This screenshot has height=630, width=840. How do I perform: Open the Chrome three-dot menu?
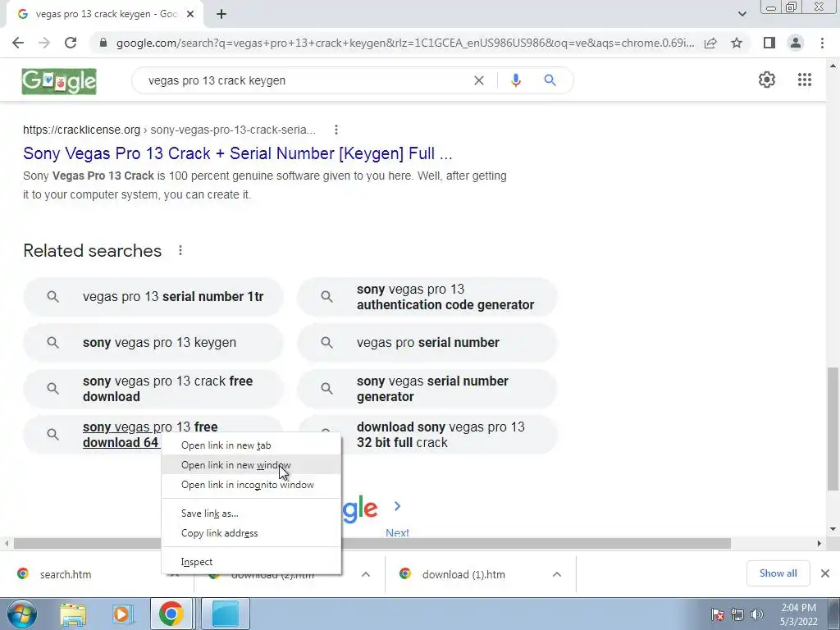822,43
